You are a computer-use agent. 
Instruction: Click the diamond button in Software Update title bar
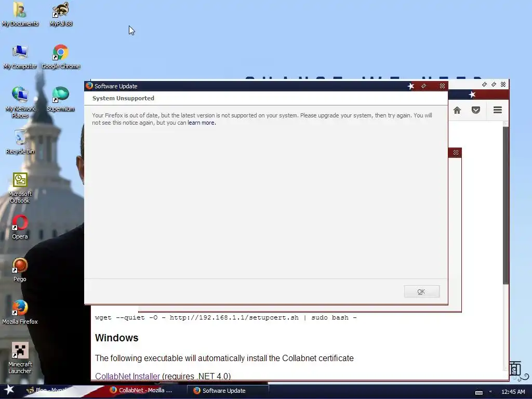423,86
